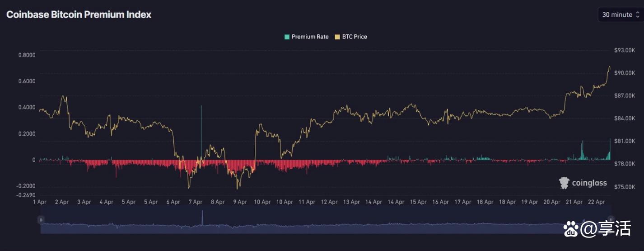Click the 0.4000 left axis label
The image size is (644, 251).
pos(27,108)
